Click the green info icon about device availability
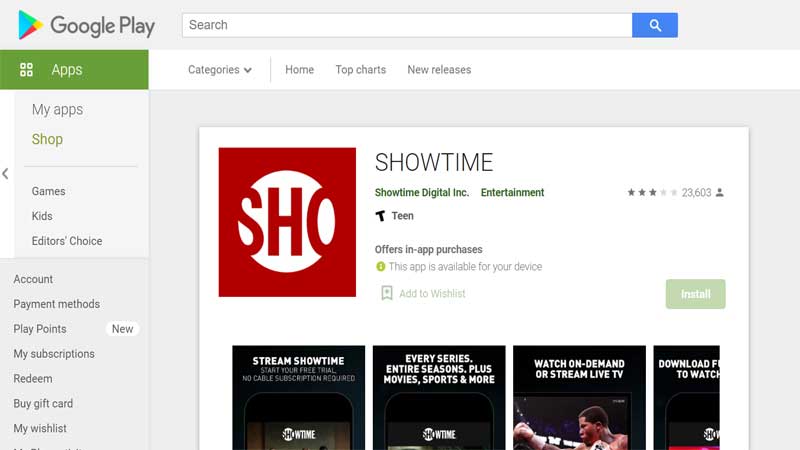800x450 pixels. click(380, 266)
